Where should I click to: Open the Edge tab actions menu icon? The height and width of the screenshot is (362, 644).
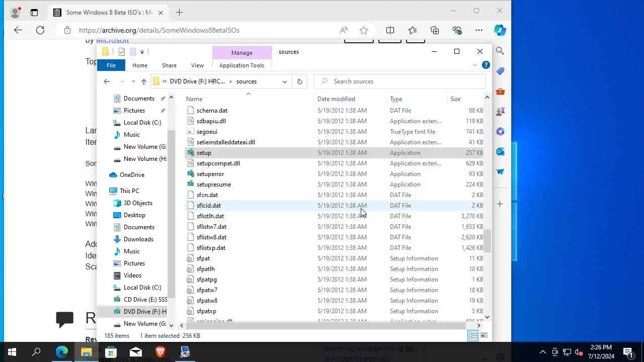click(34, 12)
